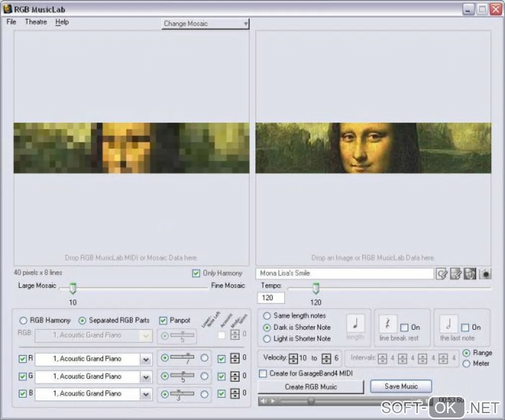
Task: Open the File menu
Action: [x=11, y=22]
